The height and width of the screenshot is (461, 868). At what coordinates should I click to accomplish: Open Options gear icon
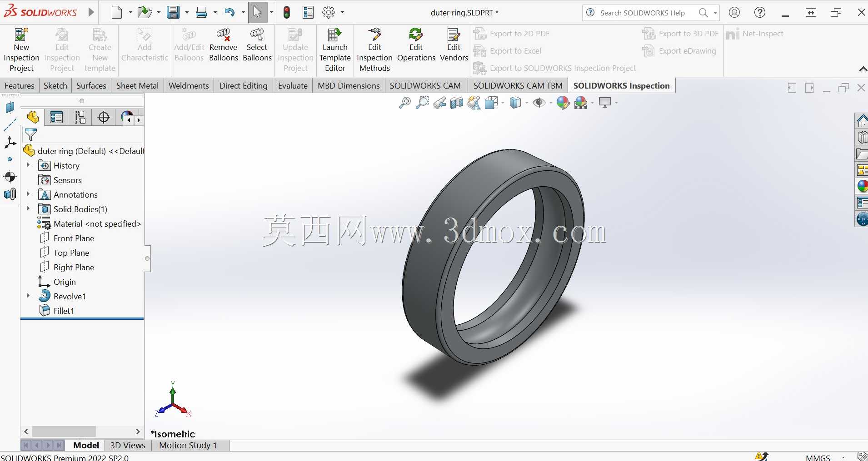[x=329, y=12]
